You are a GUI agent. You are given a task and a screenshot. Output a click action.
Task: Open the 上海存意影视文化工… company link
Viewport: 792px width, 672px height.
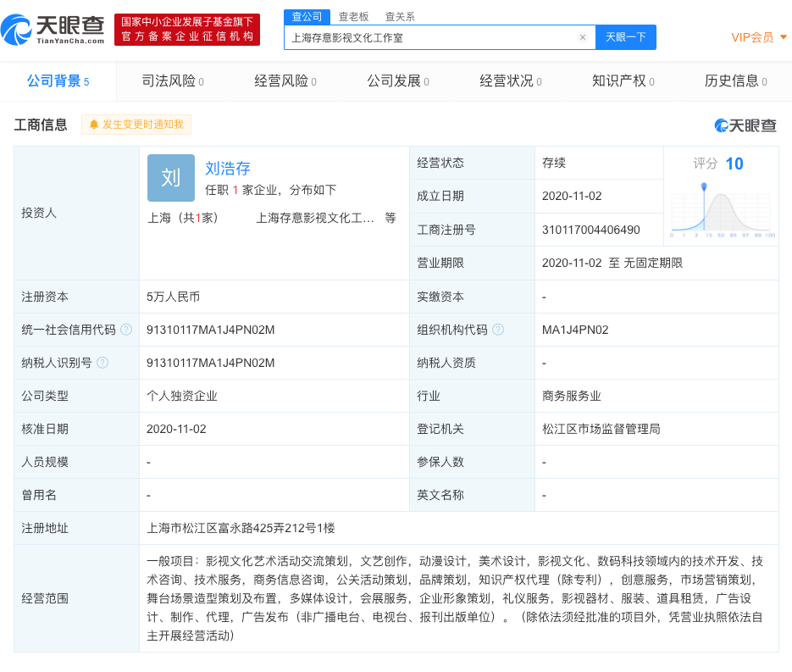click(x=315, y=218)
